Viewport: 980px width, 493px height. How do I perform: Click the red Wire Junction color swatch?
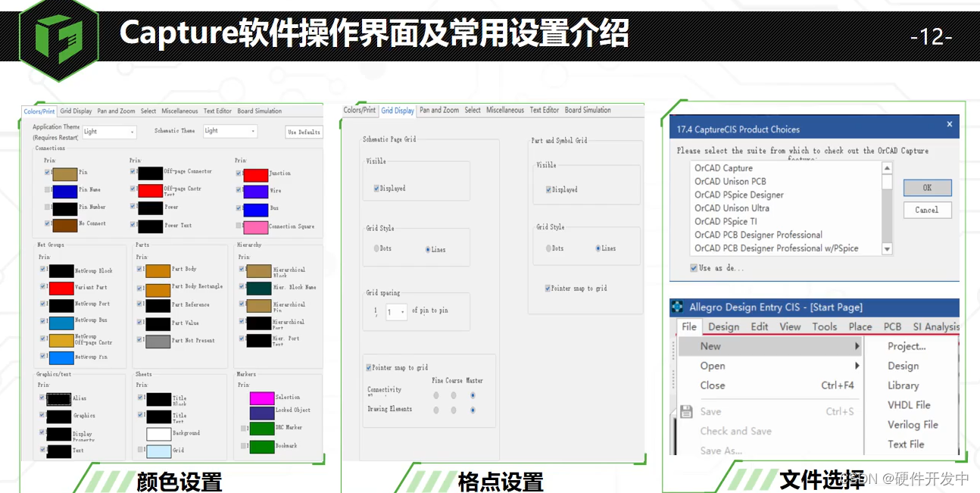pyautogui.click(x=256, y=175)
